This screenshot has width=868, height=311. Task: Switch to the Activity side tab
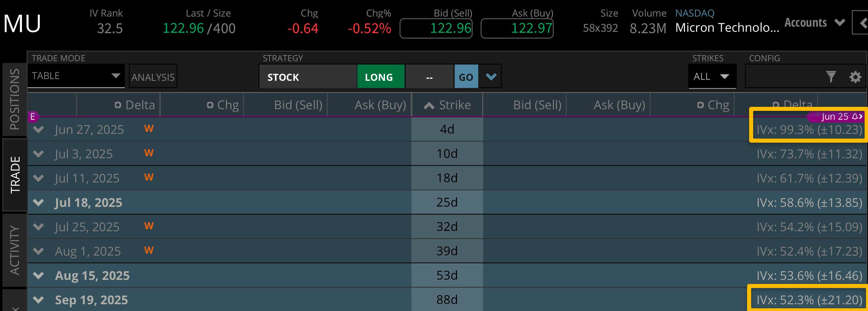pos(15,250)
